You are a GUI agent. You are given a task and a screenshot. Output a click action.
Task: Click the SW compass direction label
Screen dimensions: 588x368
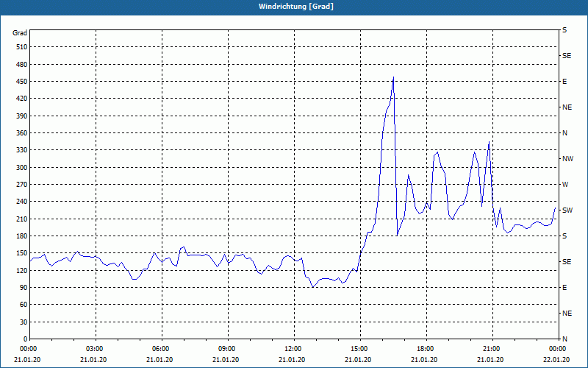point(567,210)
